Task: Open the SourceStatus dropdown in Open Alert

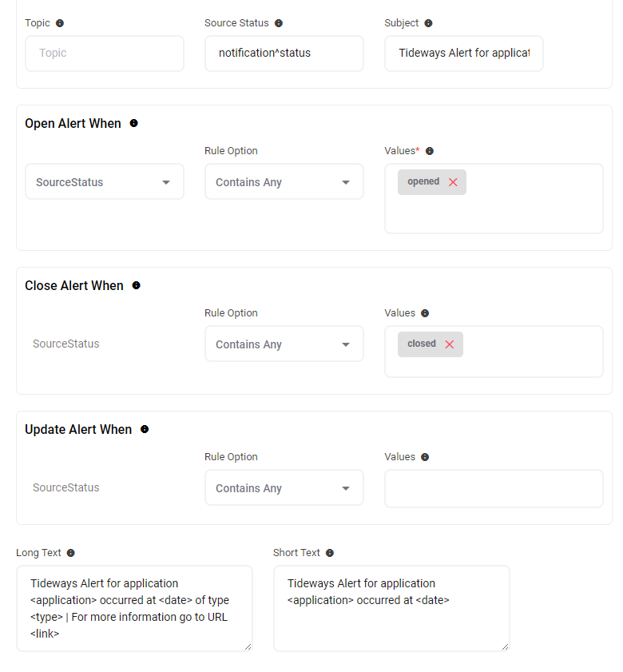Action: pyautogui.click(x=105, y=182)
